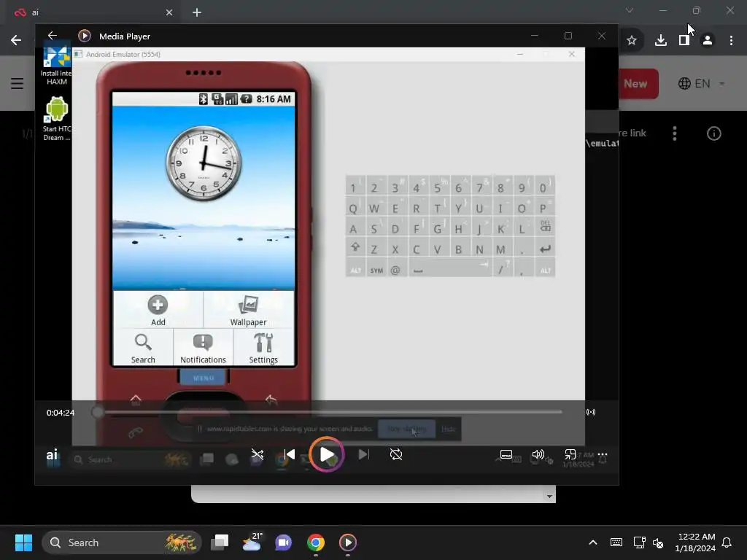Open Install Intel HAXM desktop shortcut
The height and width of the screenshot is (560, 747).
(x=56, y=66)
